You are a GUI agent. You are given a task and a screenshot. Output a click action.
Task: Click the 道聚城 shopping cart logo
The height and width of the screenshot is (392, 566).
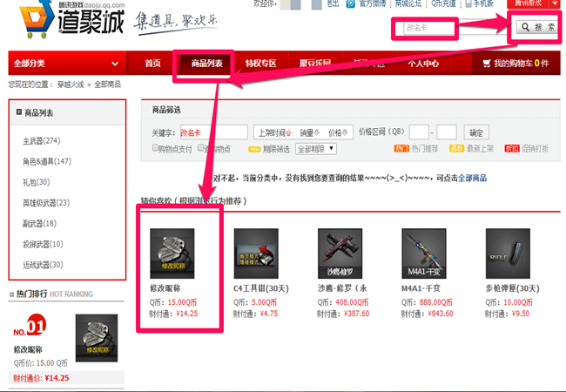tap(36, 19)
